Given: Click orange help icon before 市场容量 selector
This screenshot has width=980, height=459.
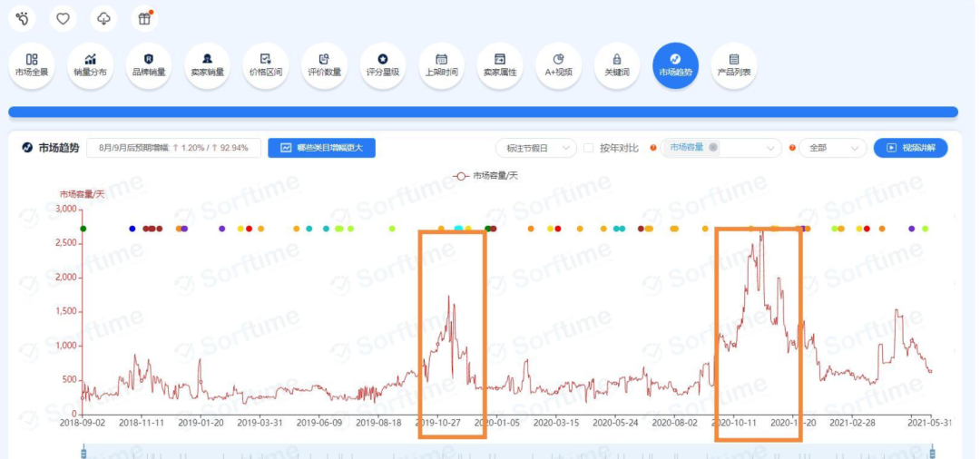Looking at the screenshot, I should 653,148.
